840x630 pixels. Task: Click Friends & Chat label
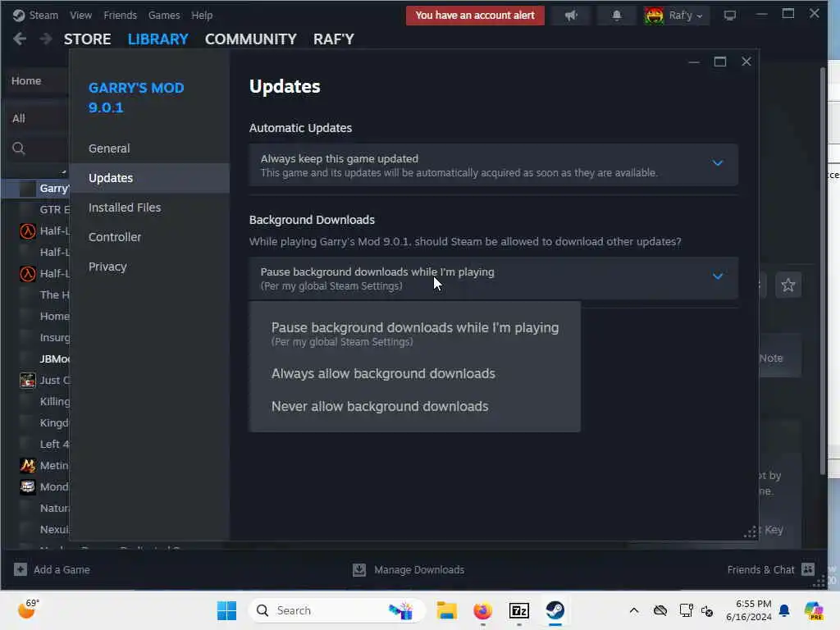pos(760,569)
